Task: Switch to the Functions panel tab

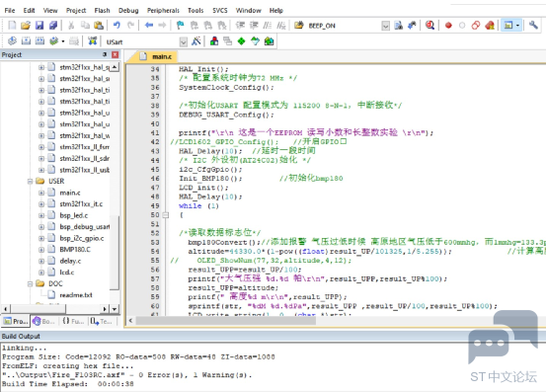Action: (x=73, y=321)
